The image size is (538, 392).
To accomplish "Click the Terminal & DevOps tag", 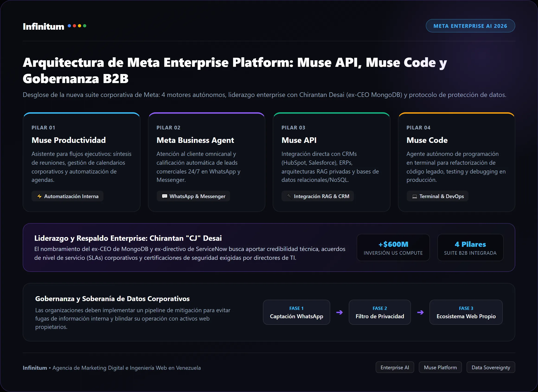I will (x=437, y=196).
